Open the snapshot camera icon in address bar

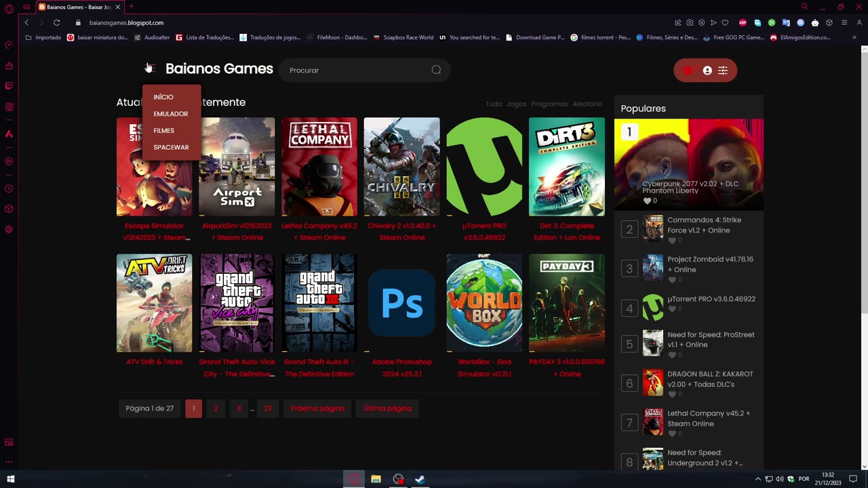690,22
